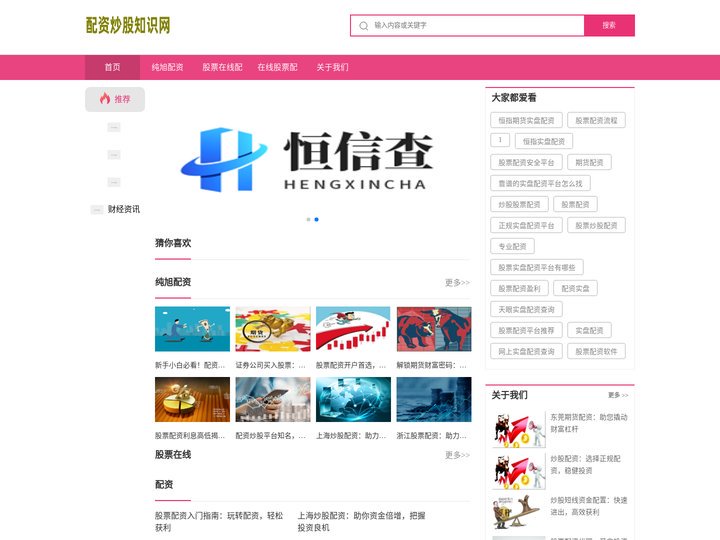
Task: Open the 股票配资开户首选 article thumbnail
Action: pyautogui.click(x=353, y=329)
